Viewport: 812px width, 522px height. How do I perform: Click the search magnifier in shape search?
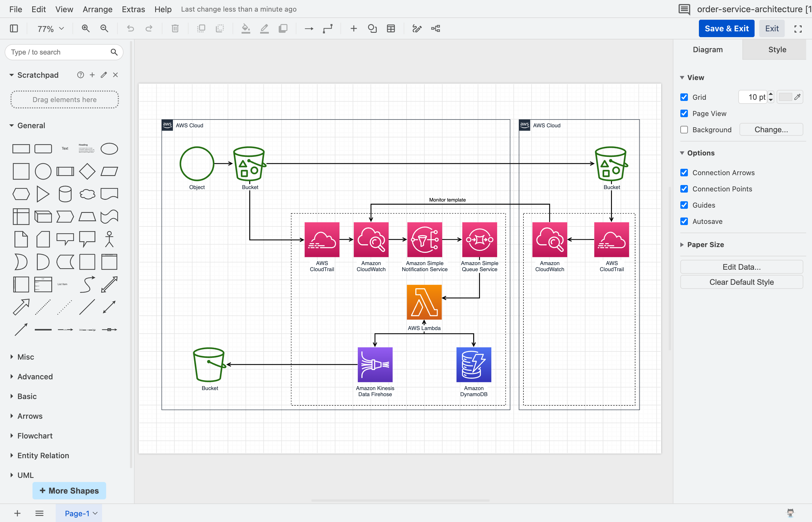tap(114, 52)
